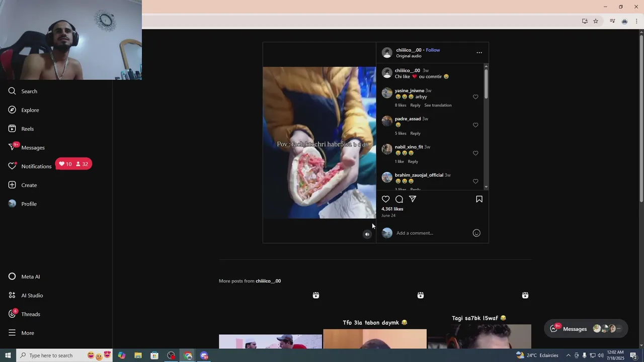Viewport: 644px width, 362px height.
Task: View the 4,361 likes list
Action: click(392, 209)
